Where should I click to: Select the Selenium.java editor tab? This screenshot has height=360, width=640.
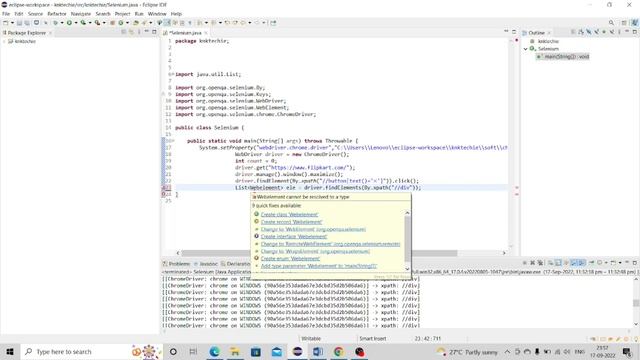point(186,33)
